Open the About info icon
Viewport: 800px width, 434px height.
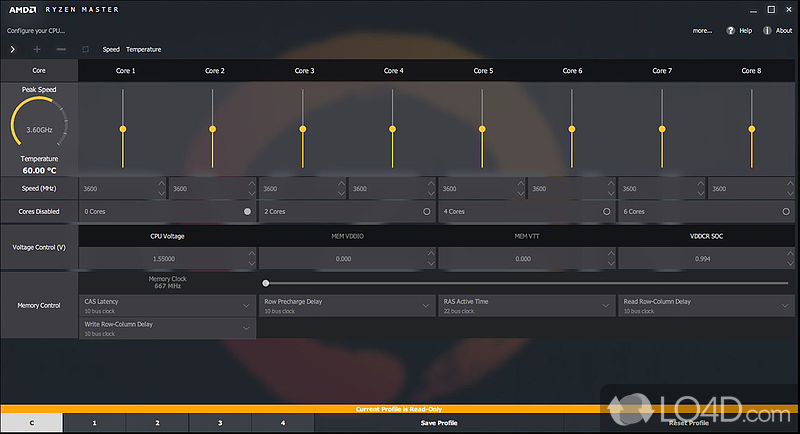(767, 31)
